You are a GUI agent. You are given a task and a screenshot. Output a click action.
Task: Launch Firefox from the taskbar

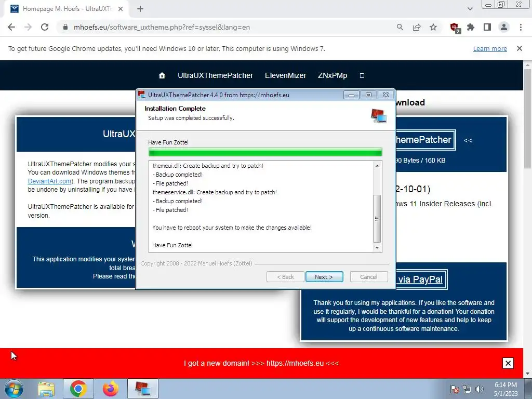pyautogui.click(x=111, y=389)
